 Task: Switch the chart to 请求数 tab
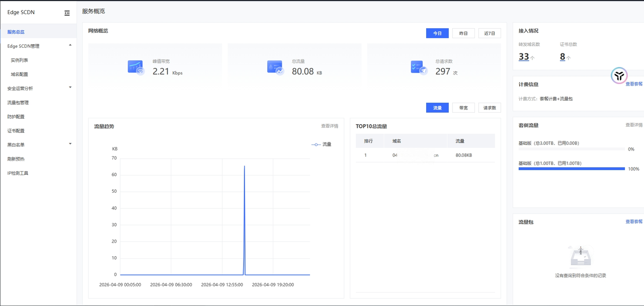click(x=490, y=108)
